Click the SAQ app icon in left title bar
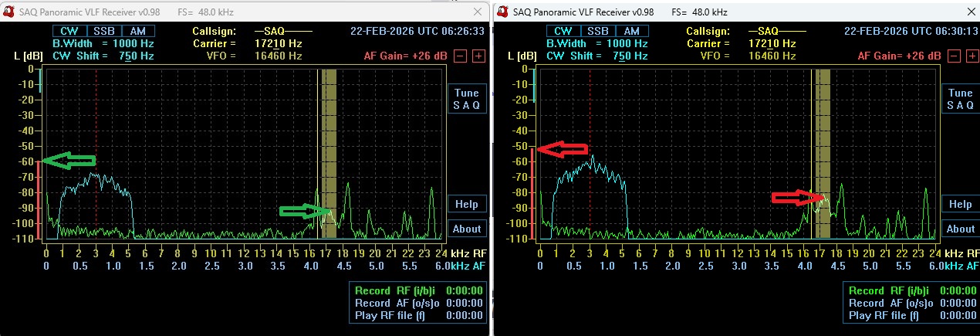Viewport: 980px width, 336px height. (8, 12)
